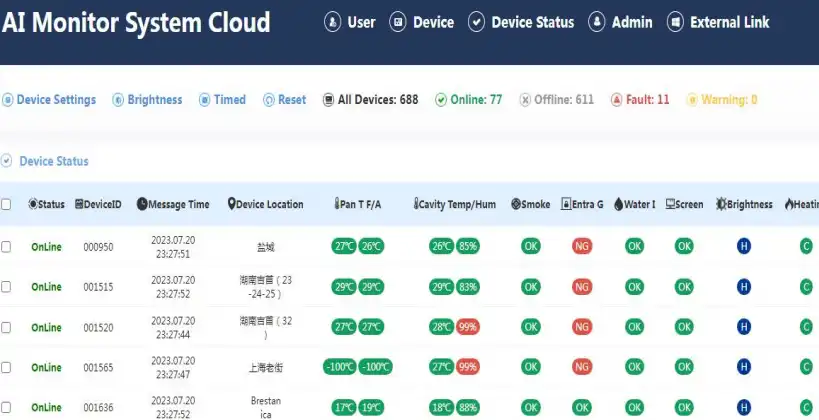Toggle the select-all checkbox in table header
Image resolution: width=819 pixels, height=420 pixels.
click(x=7, y=204)
